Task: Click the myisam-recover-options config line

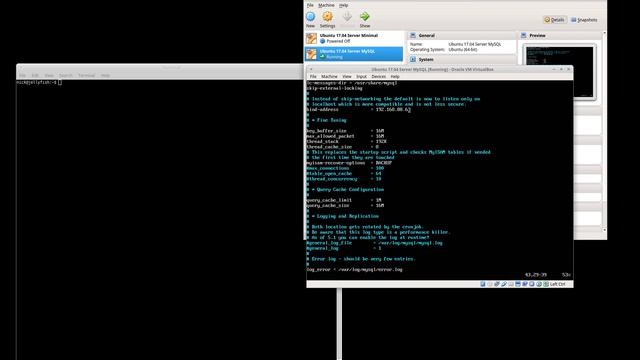Action: pyautogui.click(x=349, y=163)
